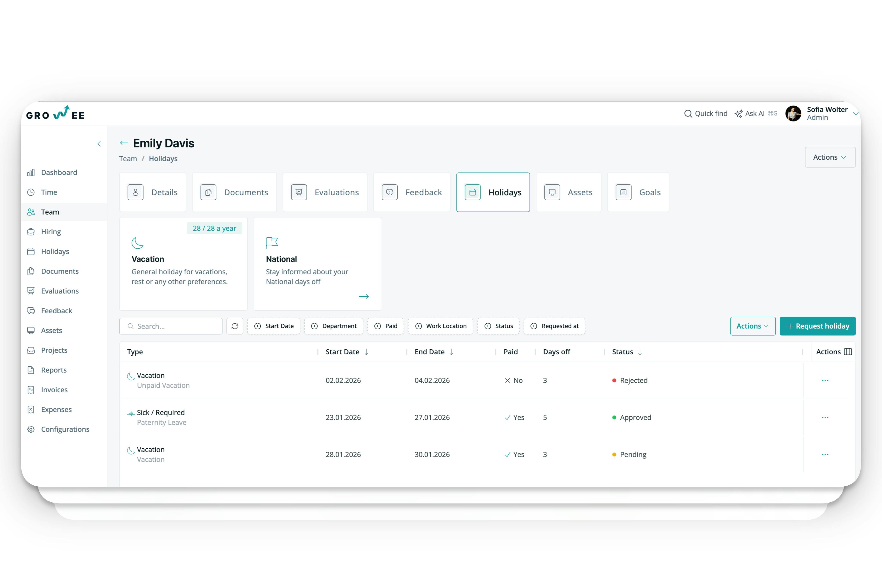882x588 pixels.
Task: Open the Dashboard section in the sidebar
Action: click(x=59, y=172)
